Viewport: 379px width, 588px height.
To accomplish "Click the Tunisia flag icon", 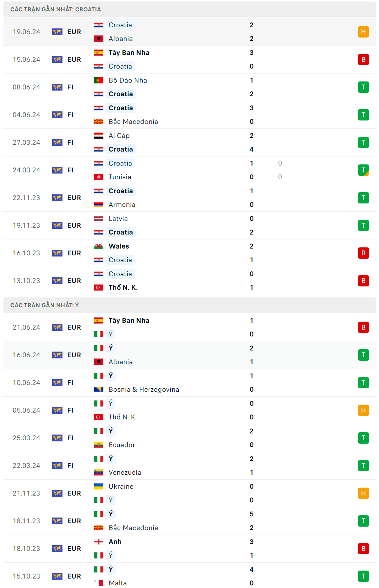I will (x=99, y=177).
